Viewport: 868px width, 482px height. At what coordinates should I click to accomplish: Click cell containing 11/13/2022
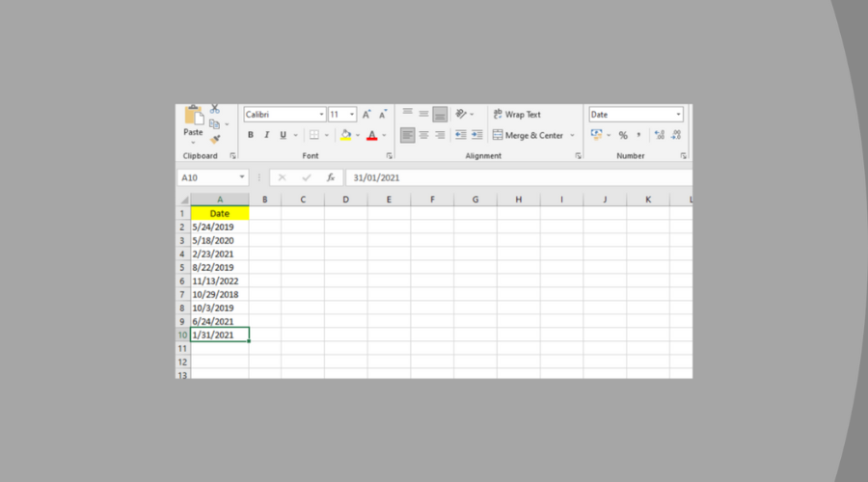(220, 281)
